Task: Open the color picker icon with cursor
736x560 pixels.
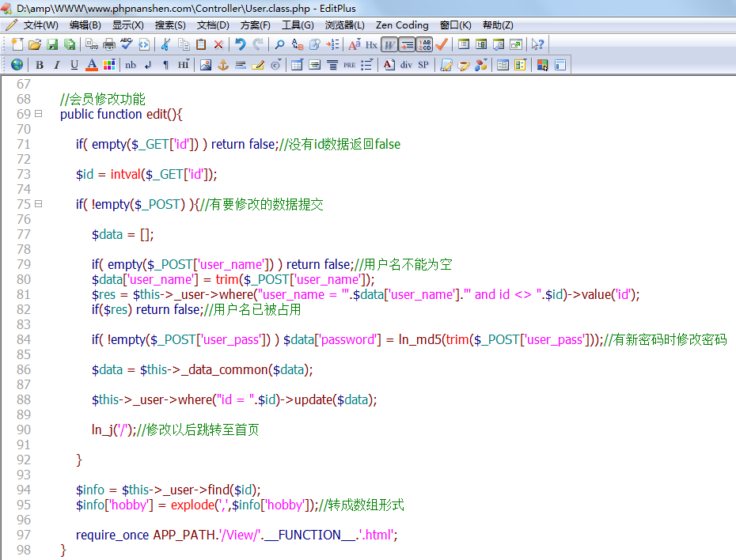Action: (542, 65)
